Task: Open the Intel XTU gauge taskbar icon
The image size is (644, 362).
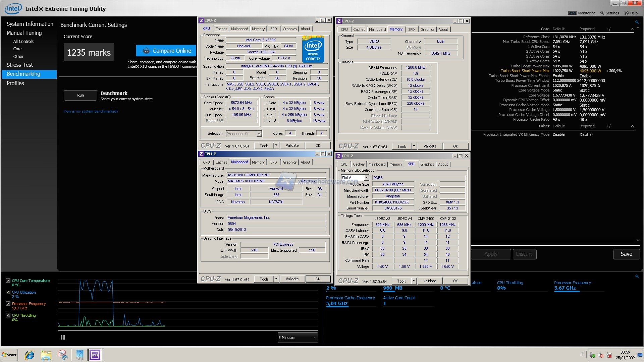Action: (x=79, y=355)
